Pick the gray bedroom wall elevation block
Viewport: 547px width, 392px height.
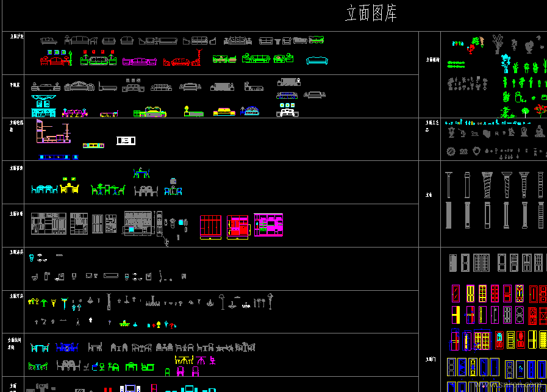pos(138,223)
